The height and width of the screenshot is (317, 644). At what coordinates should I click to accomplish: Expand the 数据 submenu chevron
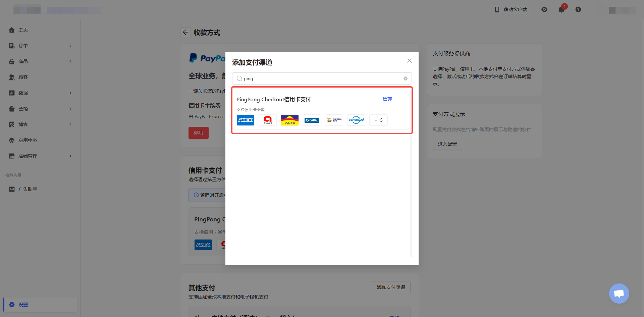point(70,93)
